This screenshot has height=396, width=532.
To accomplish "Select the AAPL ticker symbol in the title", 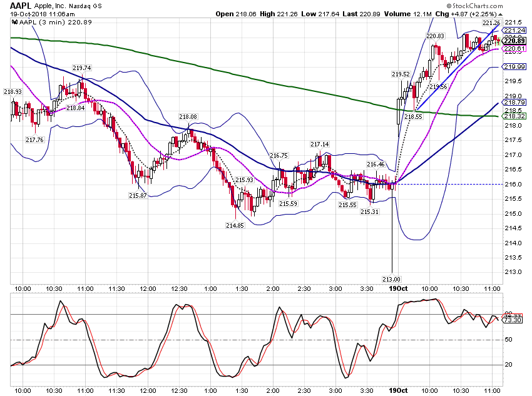I will pos(21,6).
